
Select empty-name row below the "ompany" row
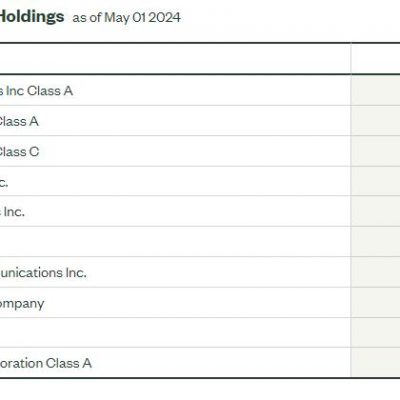(x=175, y=333)
